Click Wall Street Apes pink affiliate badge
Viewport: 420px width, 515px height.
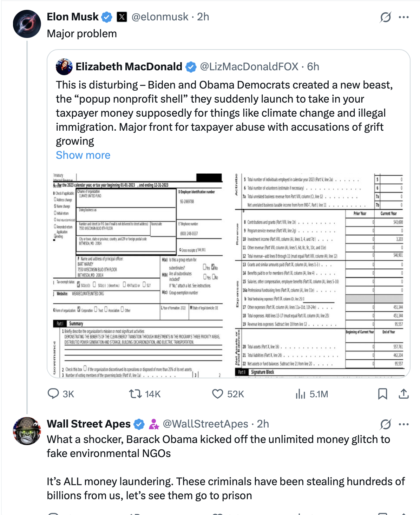(x=154, y=424)
